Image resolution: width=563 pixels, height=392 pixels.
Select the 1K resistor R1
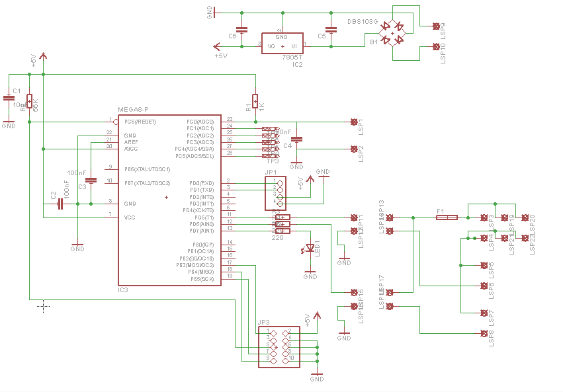click(x=255, y=101)
